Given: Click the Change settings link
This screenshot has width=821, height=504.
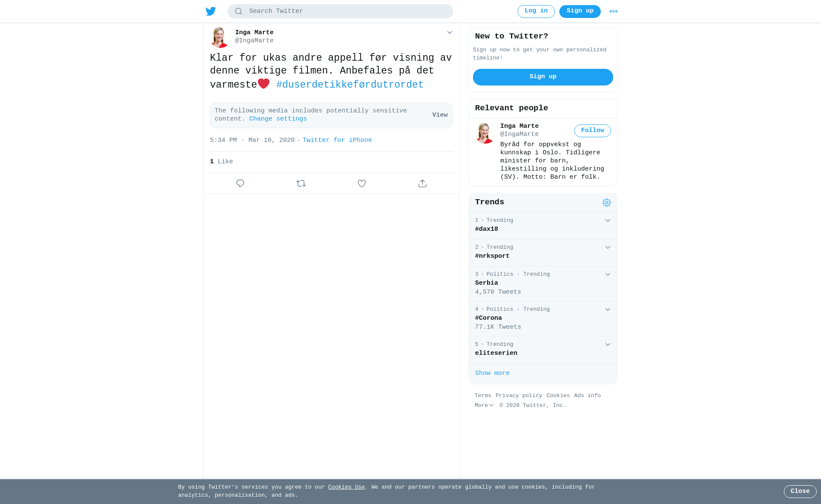Looking at the screenshot, I should (278, 119).
